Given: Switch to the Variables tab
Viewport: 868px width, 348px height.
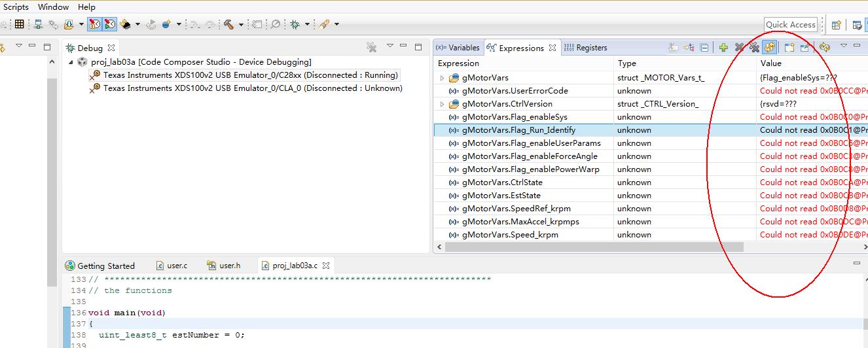Looking at the screenshot, I should (x=458, y=47).
